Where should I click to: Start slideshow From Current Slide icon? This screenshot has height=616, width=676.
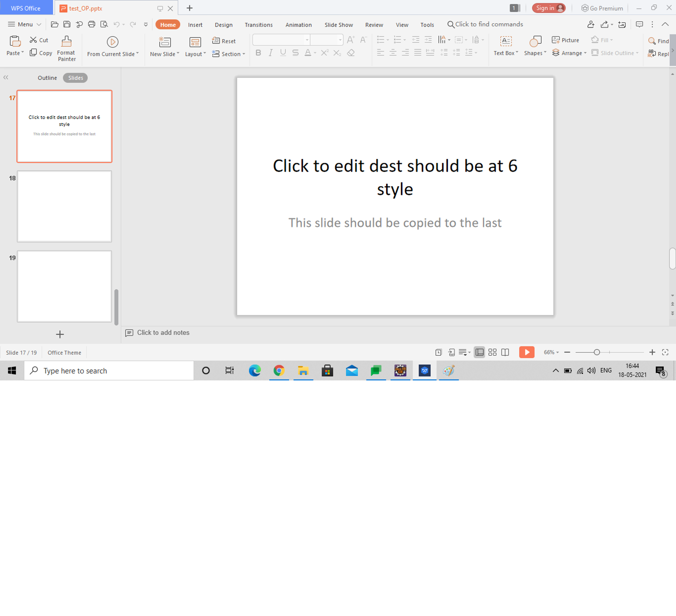pos(113,42)
